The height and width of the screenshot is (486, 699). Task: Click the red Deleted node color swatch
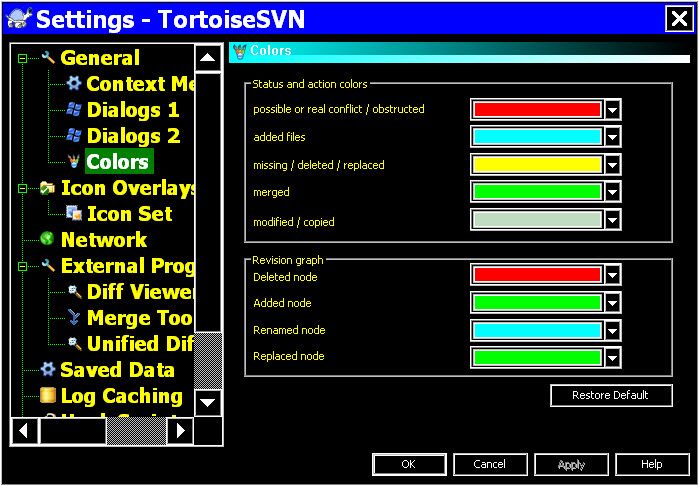(537, 275)
